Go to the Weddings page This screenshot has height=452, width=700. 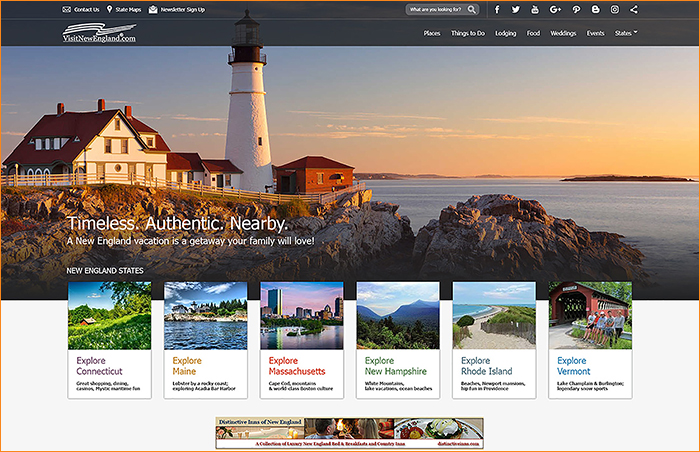(x=563, y=33)
